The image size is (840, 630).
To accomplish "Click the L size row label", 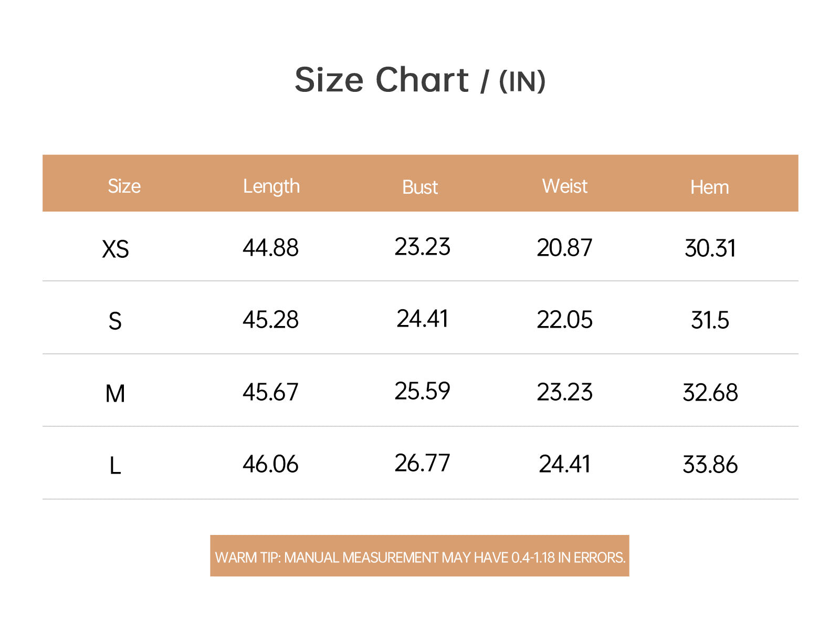I will [115, 466].
